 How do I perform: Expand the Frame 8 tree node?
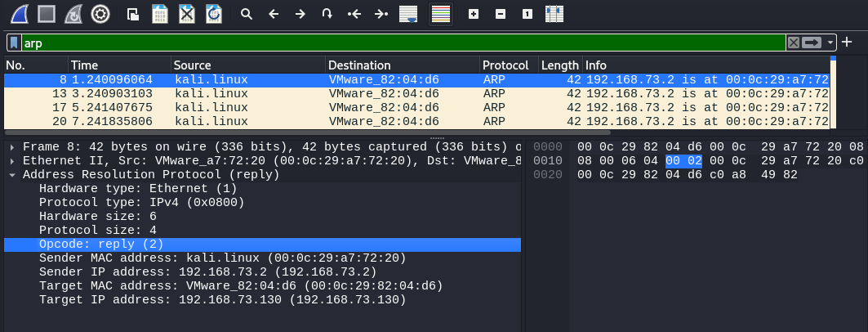(x=12, y=147)
